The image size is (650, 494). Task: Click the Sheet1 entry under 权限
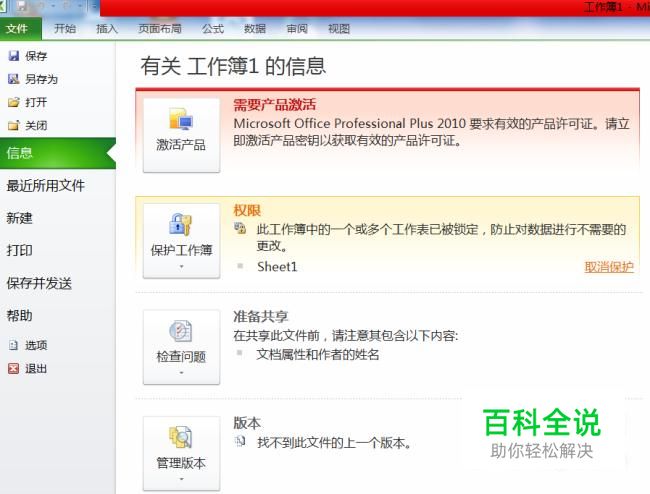(277, 266)
